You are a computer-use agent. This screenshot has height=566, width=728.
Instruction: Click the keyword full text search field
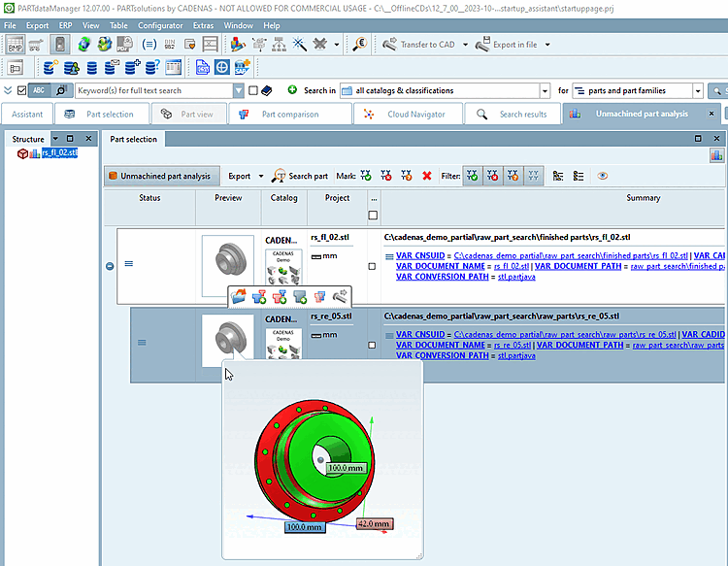click(154, 90)
